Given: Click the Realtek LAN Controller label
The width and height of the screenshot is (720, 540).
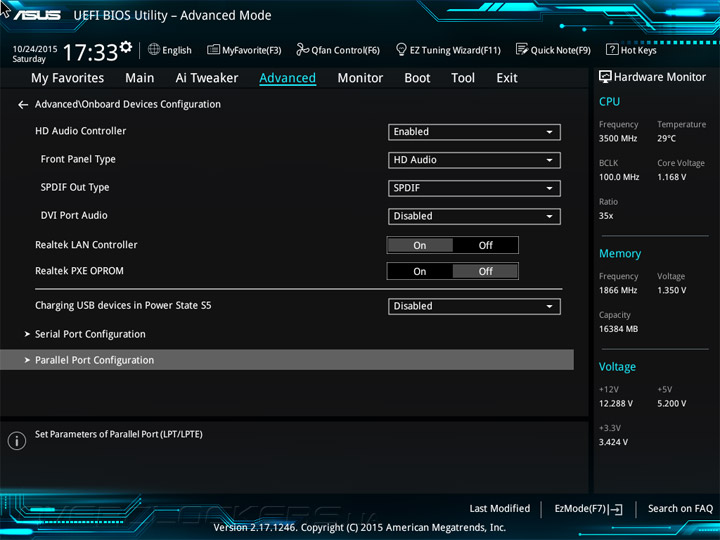Looking at the screenshot, I should pos(86,245).
